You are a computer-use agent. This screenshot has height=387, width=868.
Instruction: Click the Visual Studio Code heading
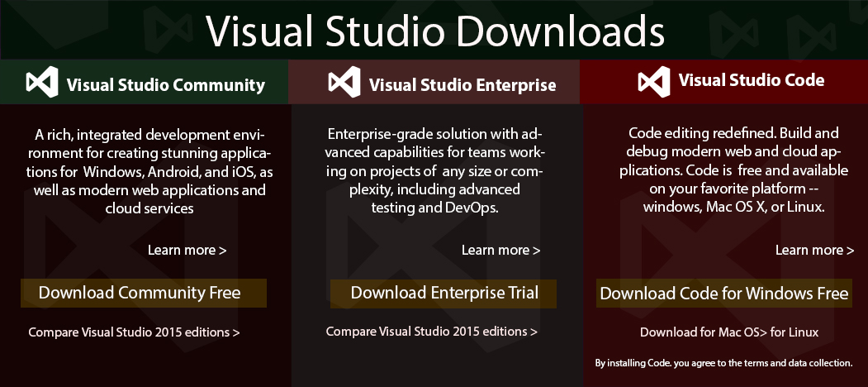(752, 80)
